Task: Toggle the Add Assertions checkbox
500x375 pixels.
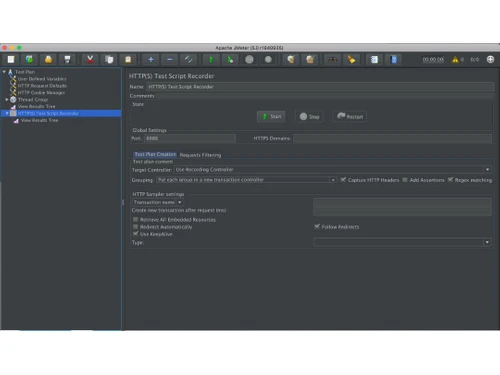Action: [405, 180]
